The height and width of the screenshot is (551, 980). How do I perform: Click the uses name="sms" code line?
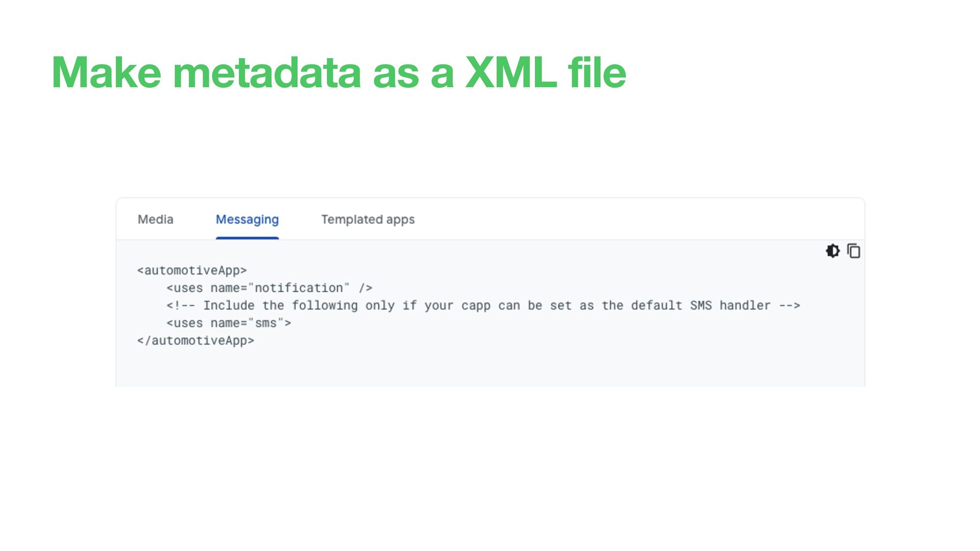click(229, 323)
